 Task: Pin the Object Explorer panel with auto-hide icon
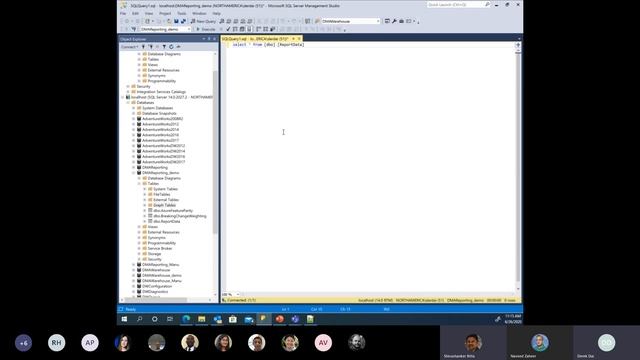click(x=209, y=39)
